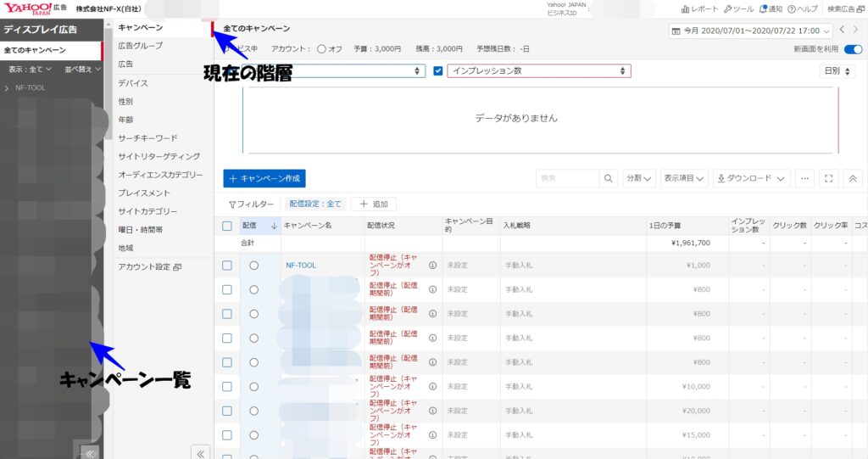The width and height of the screenshot is (868, 459).
Task: Open 通知 notifications bell
Action: click(770, 8)
